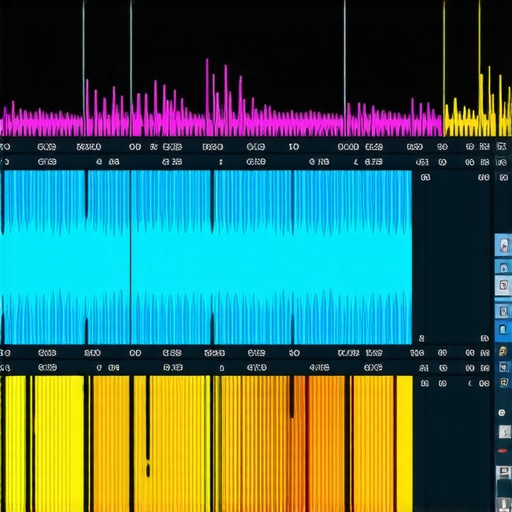The image size is (512, 512).
Task: Open the topmost sidebar icon with the red pointer
Action: tap(504, 245)
